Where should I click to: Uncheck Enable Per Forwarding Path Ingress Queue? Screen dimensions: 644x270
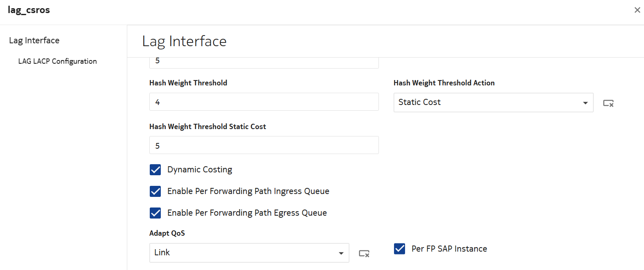(x=155, y=192)
